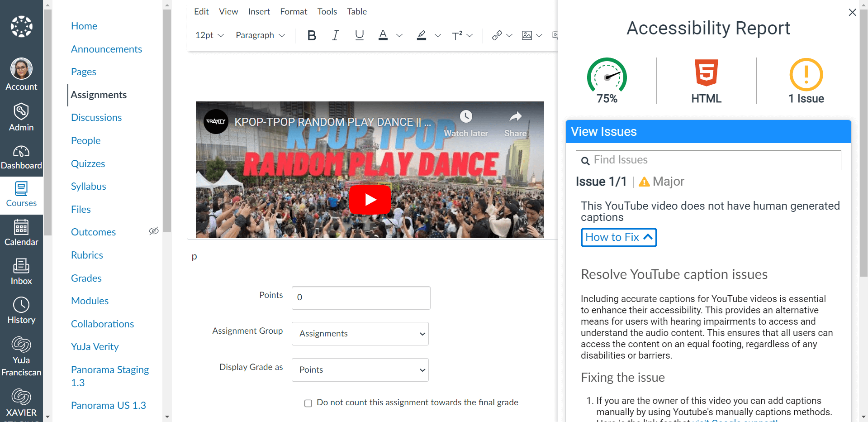Viewport: 868px width, 422px height.
Task: Open the Inbox icon
Action: [x=21, y=266]
